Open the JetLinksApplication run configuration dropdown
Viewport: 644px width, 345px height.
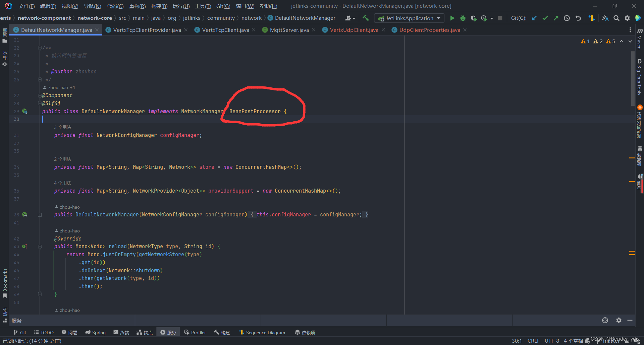[x=409, y=18]
